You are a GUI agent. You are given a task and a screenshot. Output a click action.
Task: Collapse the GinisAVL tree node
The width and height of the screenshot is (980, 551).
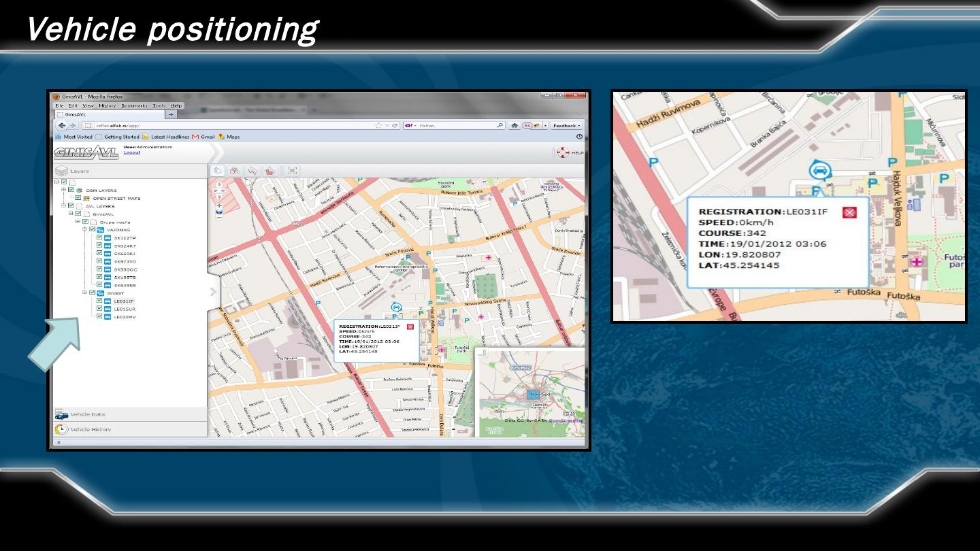71,214
